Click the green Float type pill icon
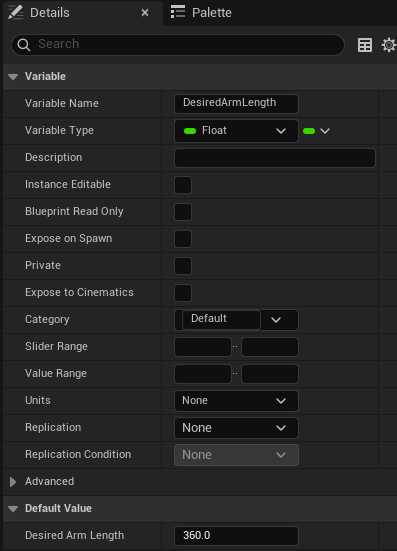 click(x=190, y=131)
